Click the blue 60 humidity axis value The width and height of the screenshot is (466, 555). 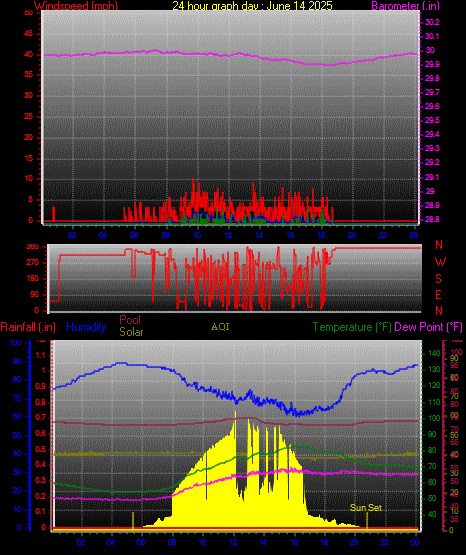coord(17,417)
